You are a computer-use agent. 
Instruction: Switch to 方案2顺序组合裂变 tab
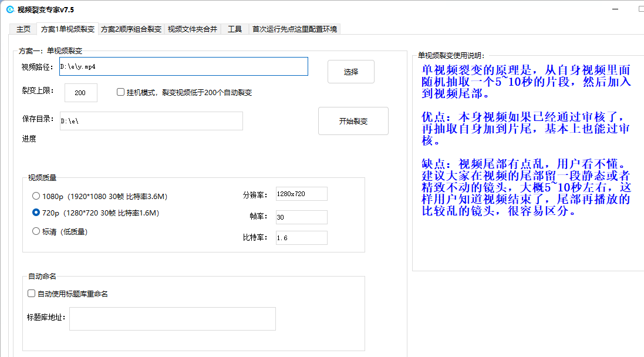click(131, 29)
